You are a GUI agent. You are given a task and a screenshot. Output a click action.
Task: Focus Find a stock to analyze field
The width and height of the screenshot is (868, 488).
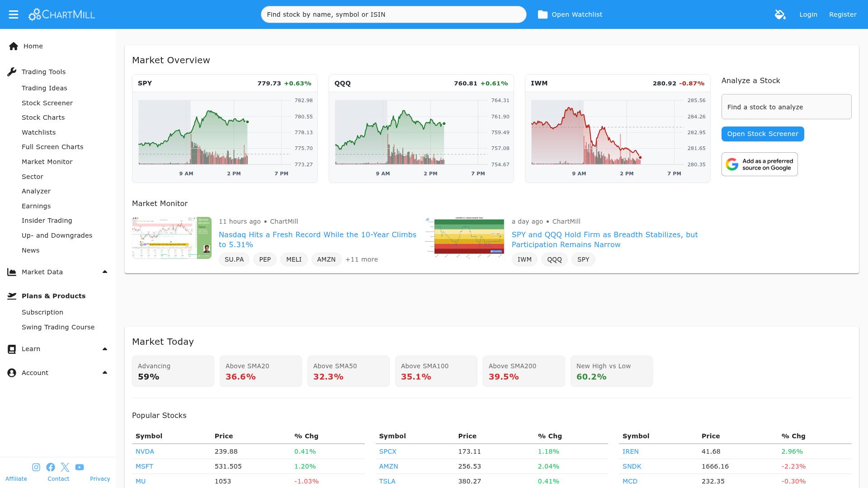point(786,107)
